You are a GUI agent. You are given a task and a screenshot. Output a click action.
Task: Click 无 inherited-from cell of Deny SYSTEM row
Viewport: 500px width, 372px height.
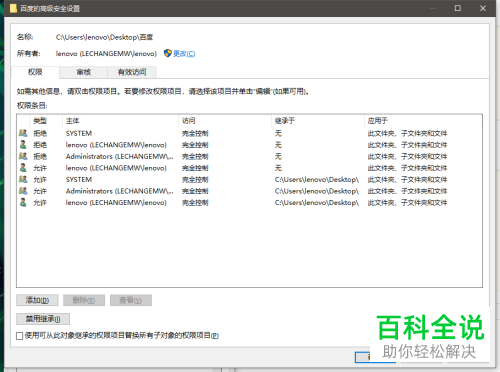tap(278, 133)
